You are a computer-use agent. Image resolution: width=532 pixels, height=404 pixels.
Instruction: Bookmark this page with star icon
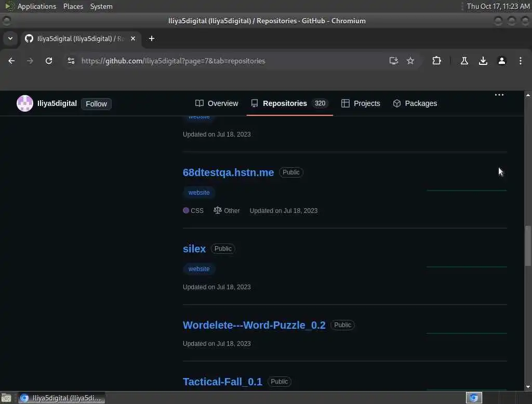(x=410, y=61)
